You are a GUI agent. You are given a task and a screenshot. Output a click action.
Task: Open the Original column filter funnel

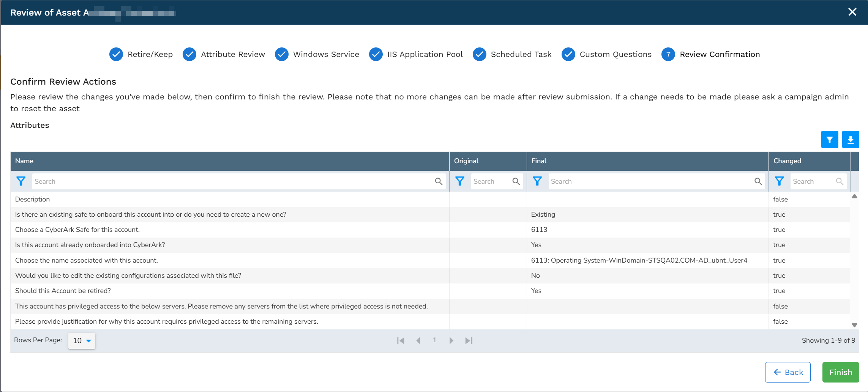tap(460, 181)
